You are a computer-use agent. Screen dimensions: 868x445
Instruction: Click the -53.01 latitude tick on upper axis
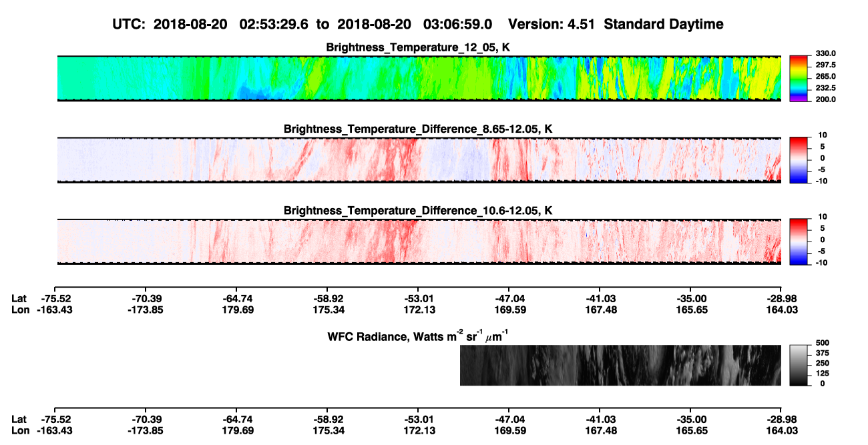[x=417, y=299]
